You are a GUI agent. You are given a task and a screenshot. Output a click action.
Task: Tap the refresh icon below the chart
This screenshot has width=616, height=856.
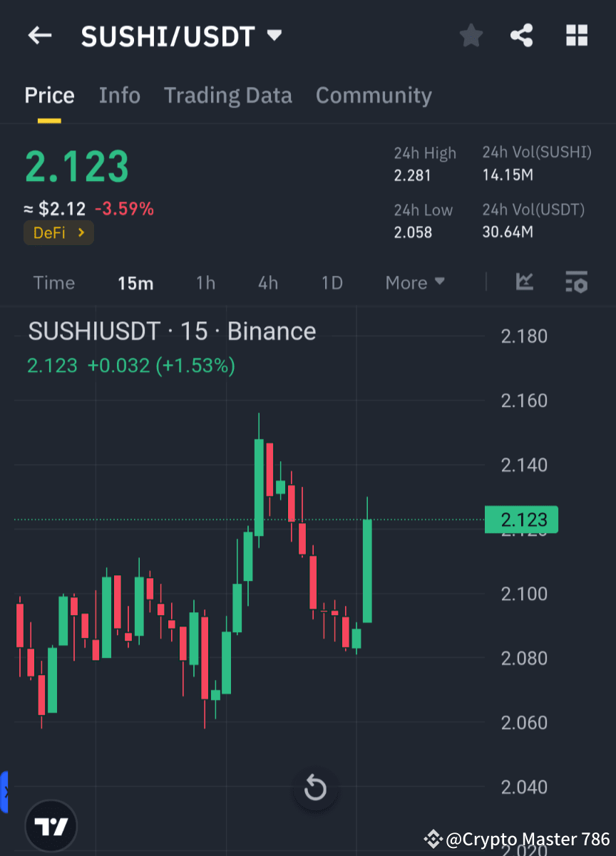[315, 788]
